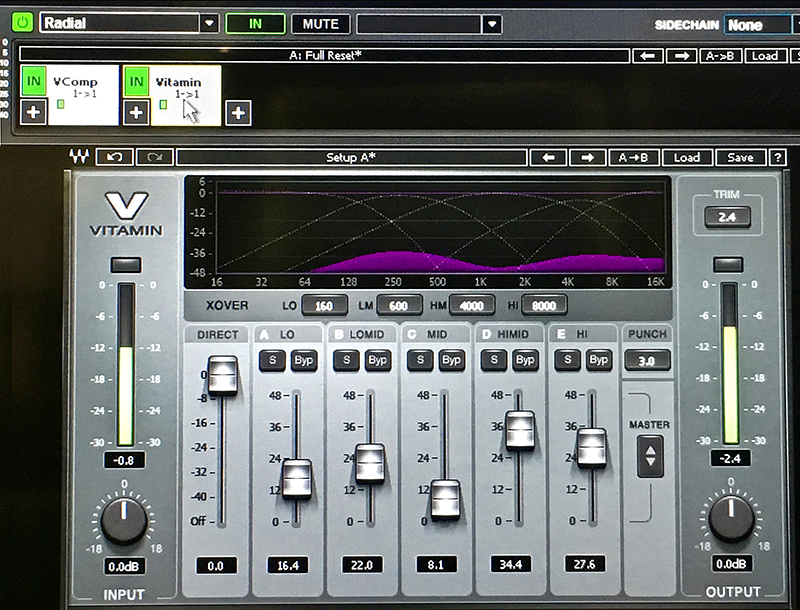Click the MASTER up-down arrows control
This screenshot has height=610, width=800.
click(x=650, y=456)
